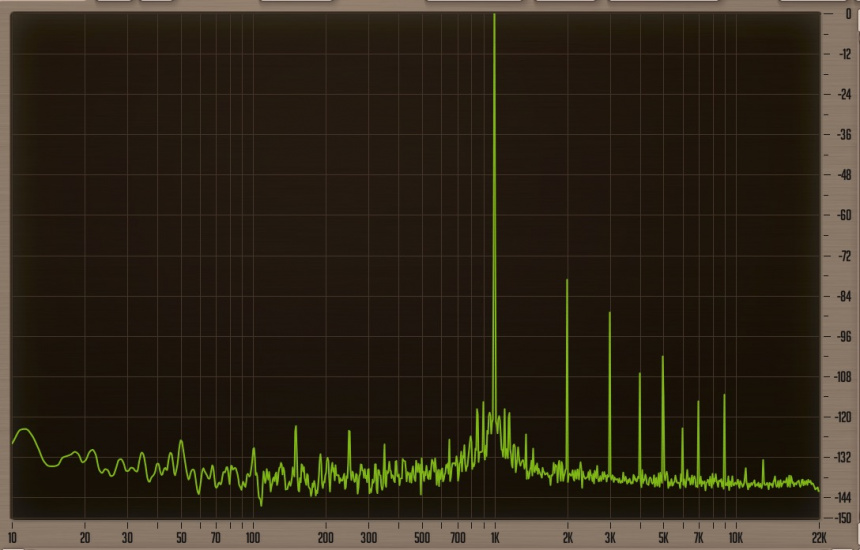This screenshot has width=860, height=550.
Task: Click the 20 frequency axis label
Action: tap(85, 537)
